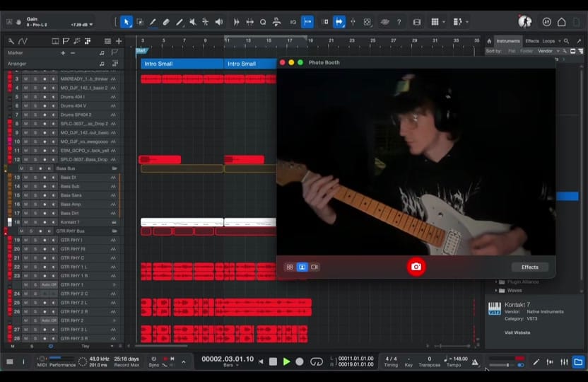Select the Mute tool
Image resolution: width=588 pixels, height=382 pixels.
(192, 22)
